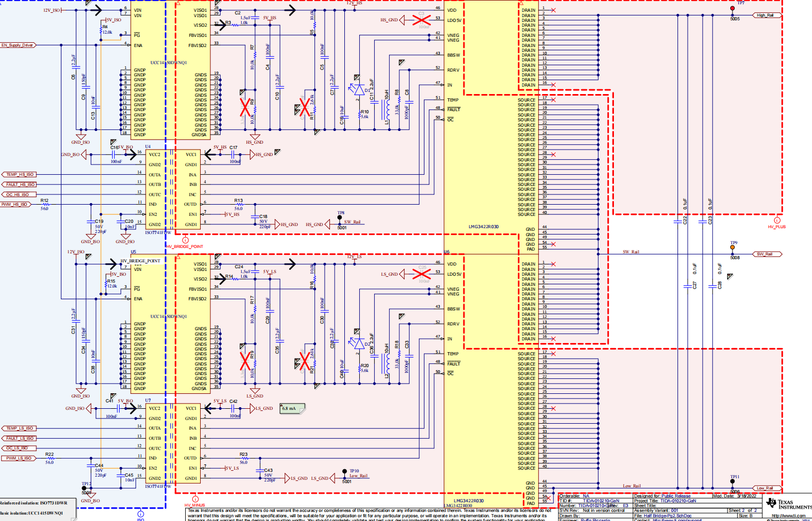Click 'Orderable: NA' field
The width and height of the screenshot is (812, 521).
[x=574, y=496]
